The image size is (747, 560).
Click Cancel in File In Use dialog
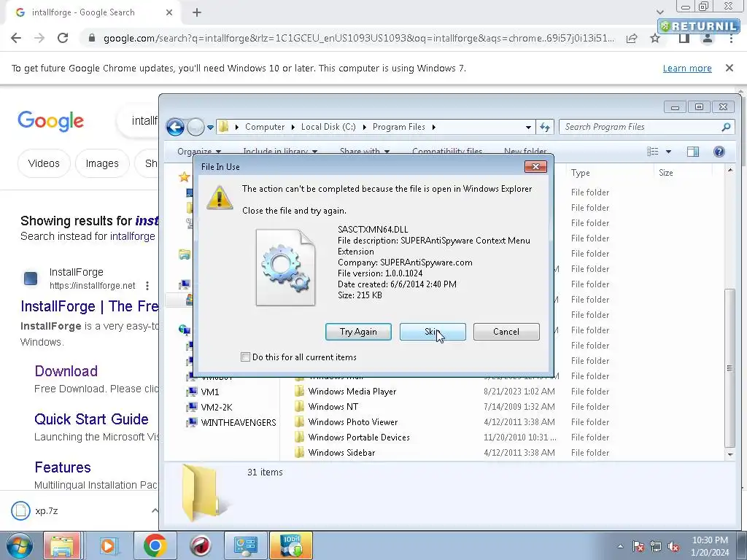coord(506,332)
